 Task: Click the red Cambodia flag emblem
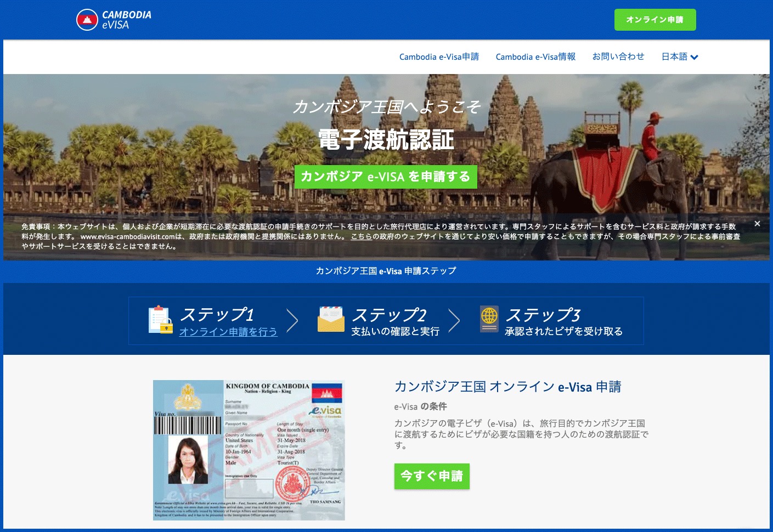click(87, 19)
